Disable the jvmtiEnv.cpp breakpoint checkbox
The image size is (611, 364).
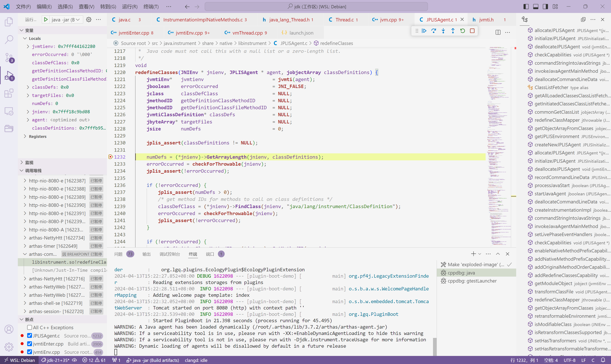click(29, 352)
